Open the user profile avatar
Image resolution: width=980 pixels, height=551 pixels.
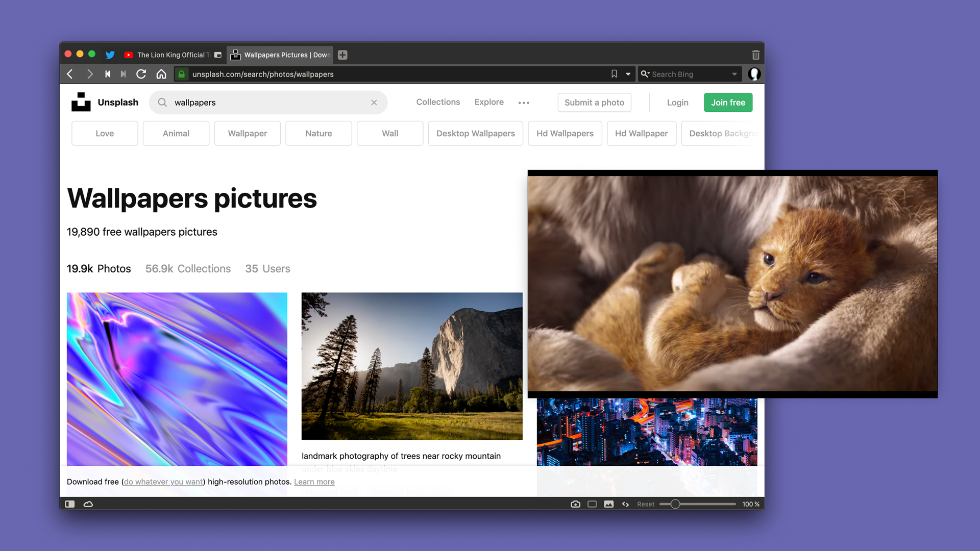tap(754, 74)
